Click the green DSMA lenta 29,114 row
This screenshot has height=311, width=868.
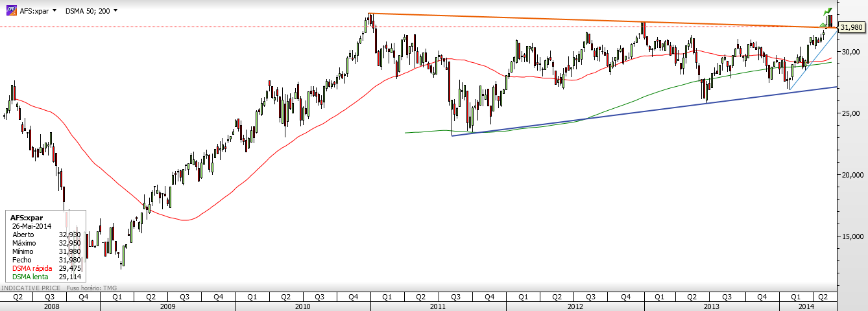(45, 277)
